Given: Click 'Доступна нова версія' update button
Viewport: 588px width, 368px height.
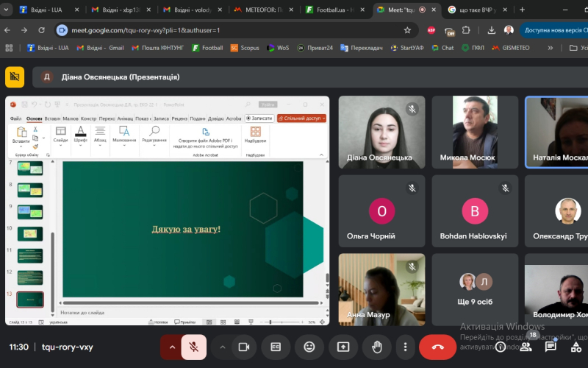Looking at the screenshot, I should pyautogui.click(x=554, y=30).
